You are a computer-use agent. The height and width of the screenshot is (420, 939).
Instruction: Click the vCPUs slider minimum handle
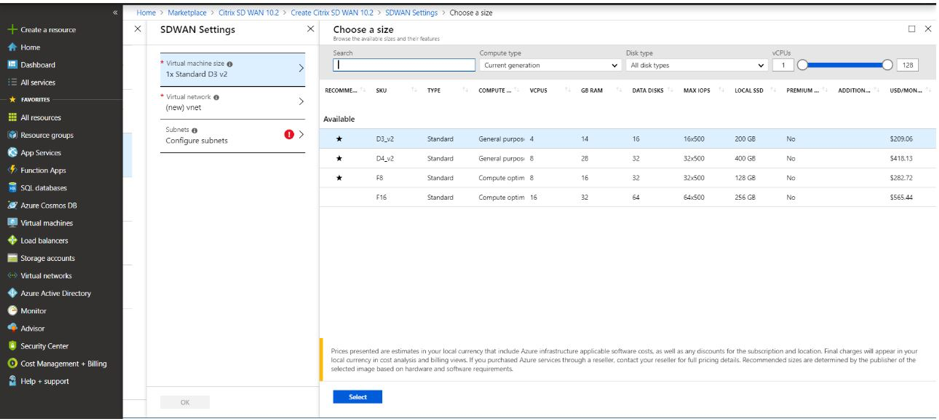tap(803, 65)
